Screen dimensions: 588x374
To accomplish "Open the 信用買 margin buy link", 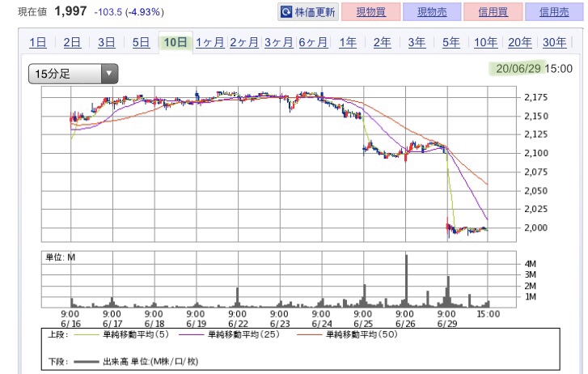I will (493, 12).
